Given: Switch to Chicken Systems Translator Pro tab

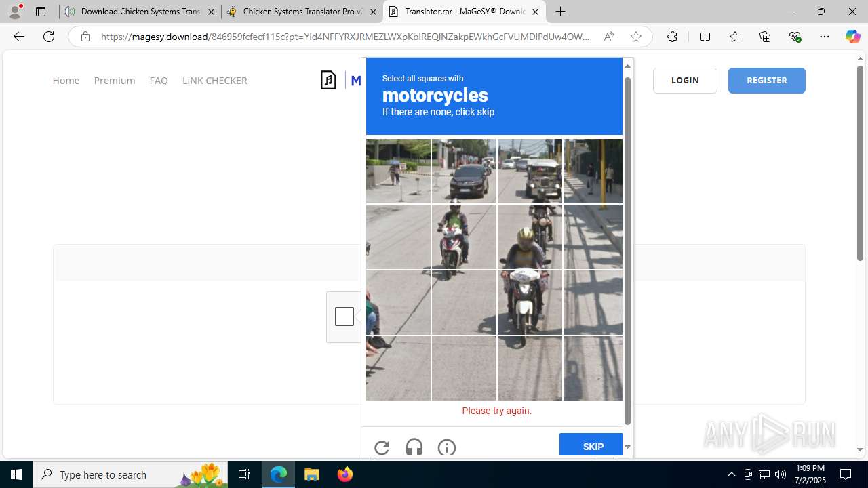Looking at the screenshot, I should pos(302,12).
